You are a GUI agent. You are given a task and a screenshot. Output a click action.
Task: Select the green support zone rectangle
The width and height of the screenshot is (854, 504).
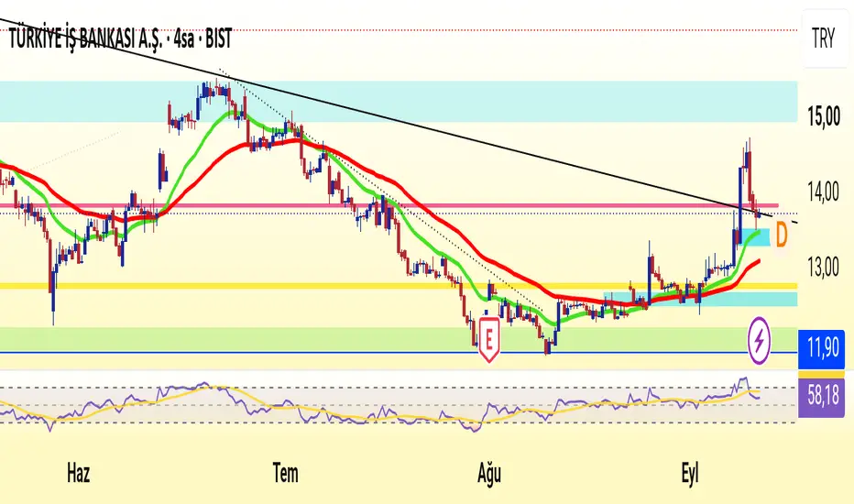398,339
